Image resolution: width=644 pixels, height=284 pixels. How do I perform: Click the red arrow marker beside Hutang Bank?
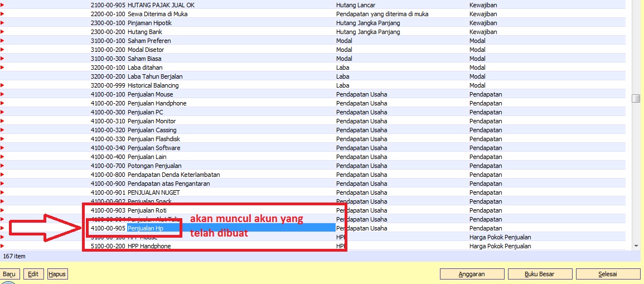click(2, 32)
